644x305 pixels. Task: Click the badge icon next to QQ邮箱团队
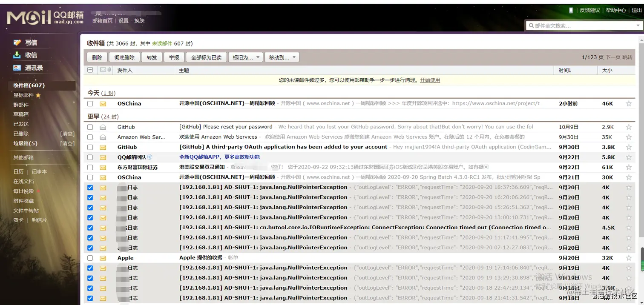[149, 157]
